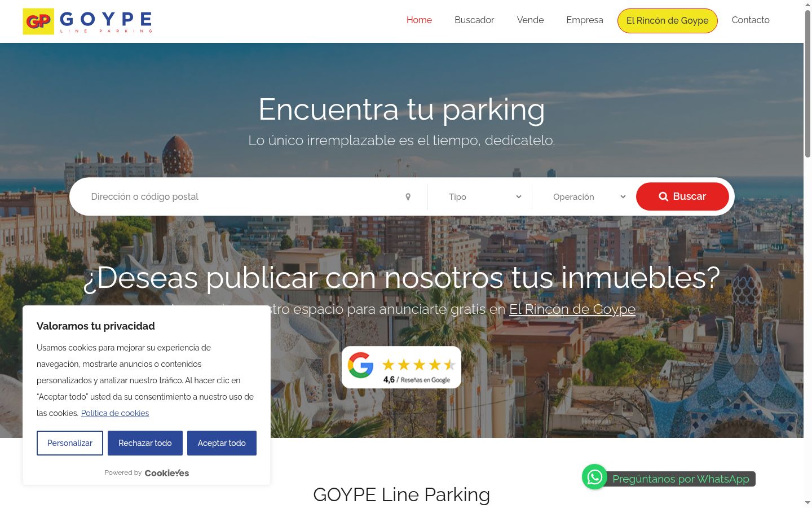Click the scrollbar up arrow
812x508 pixels.
pyautogui.click(x=807, y=5)
